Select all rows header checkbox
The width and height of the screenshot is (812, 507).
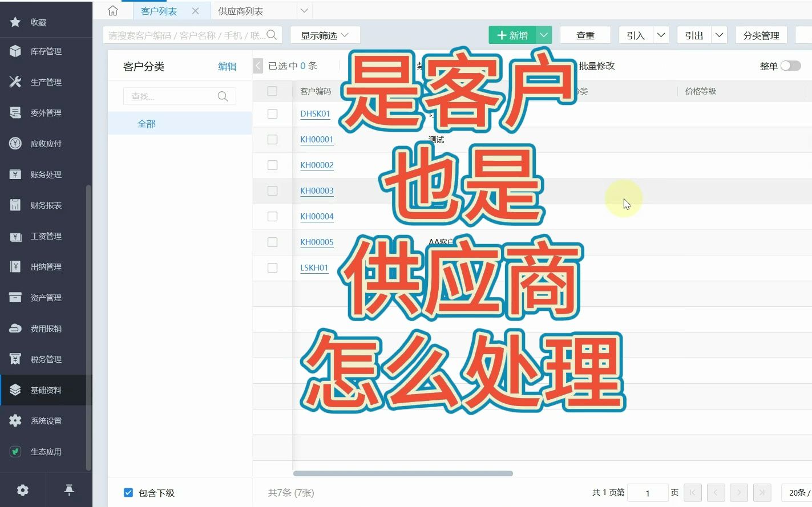click(272, 91)
